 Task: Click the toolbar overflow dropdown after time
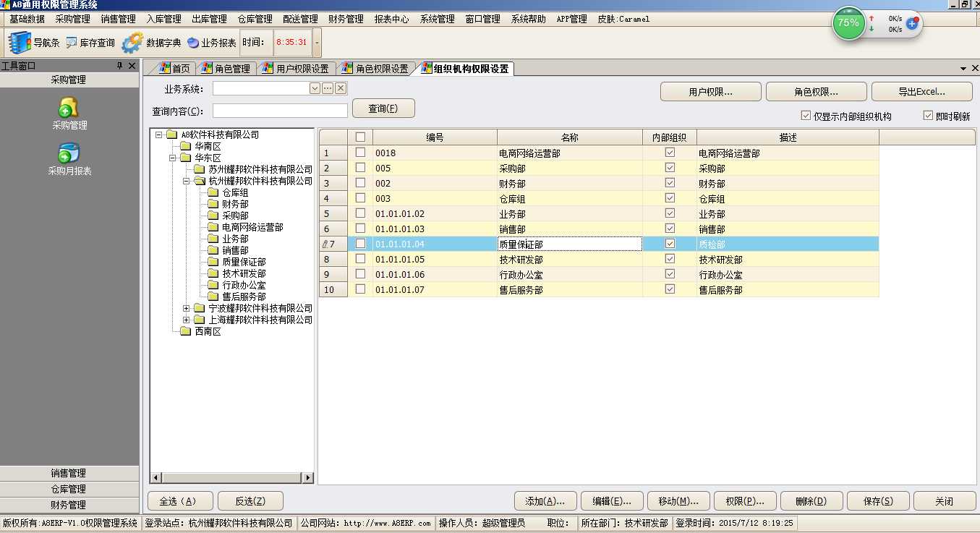pos(317,43)
